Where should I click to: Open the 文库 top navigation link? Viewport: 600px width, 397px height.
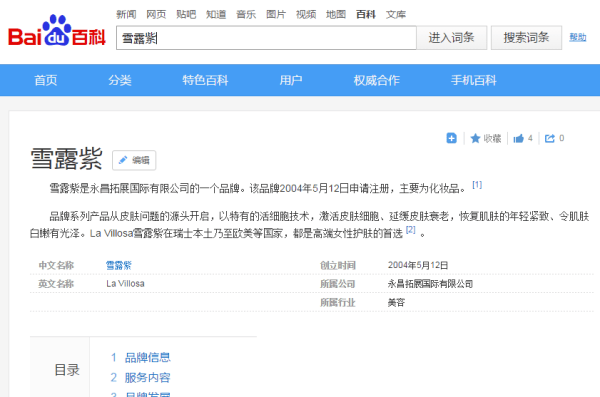pyautogui.click(x=396, y=15)
